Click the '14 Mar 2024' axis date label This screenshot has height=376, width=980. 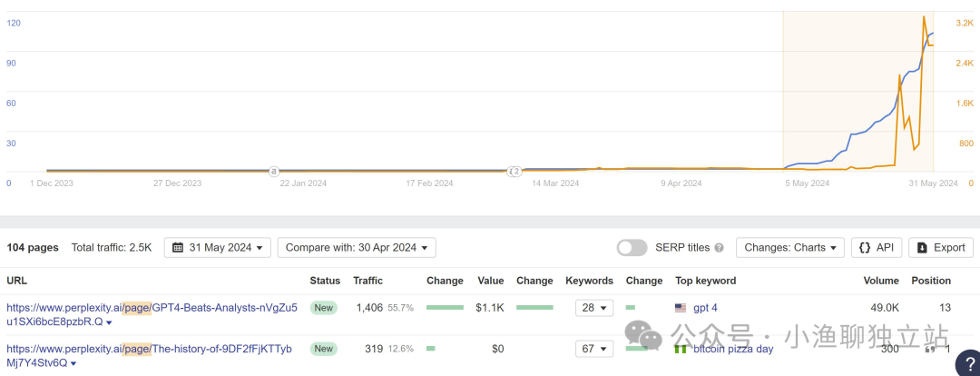pos(555,183)
